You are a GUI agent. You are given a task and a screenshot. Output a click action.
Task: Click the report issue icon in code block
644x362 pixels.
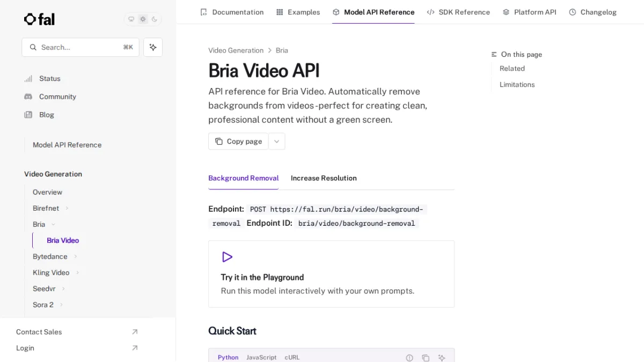pos(409,358)
